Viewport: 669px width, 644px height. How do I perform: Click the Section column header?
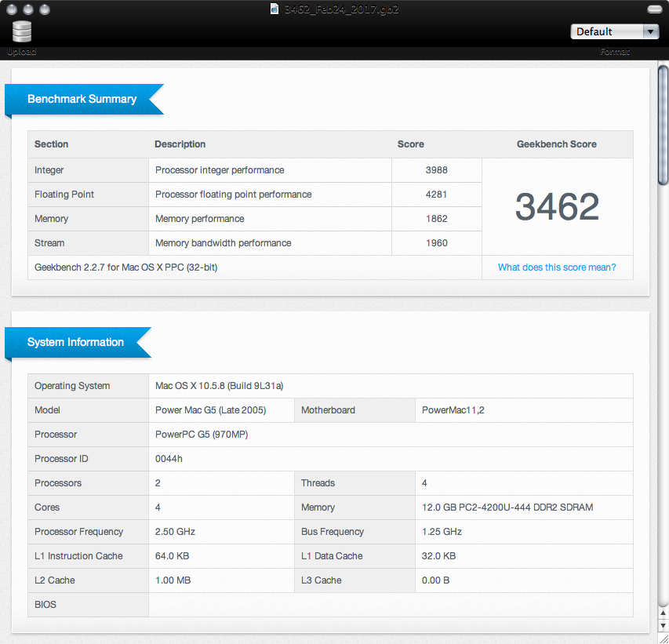coord(51,144)
